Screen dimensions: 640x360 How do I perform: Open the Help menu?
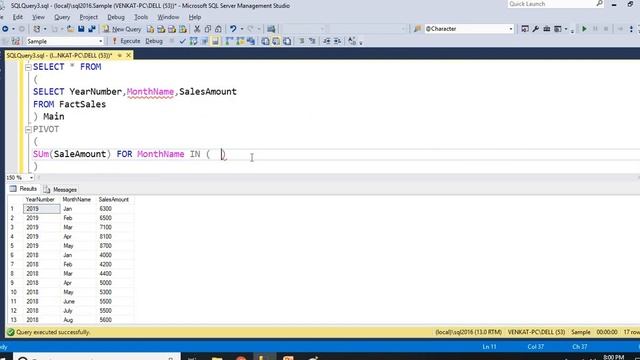[195, 17]
